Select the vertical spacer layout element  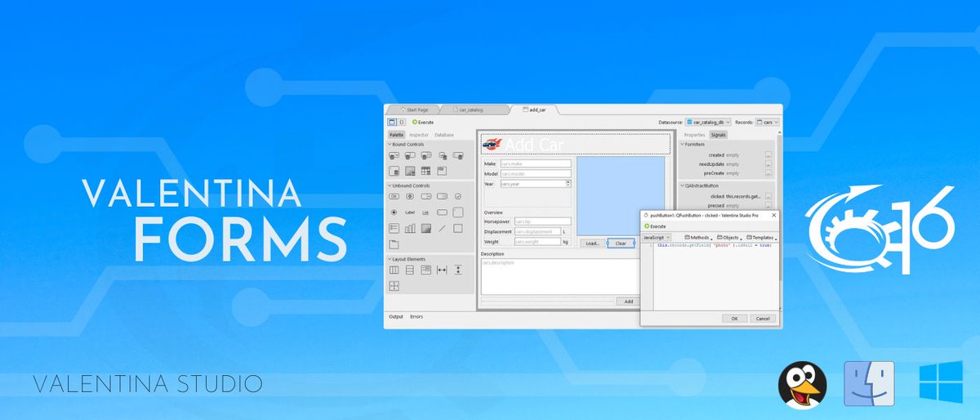coord(458,270)
